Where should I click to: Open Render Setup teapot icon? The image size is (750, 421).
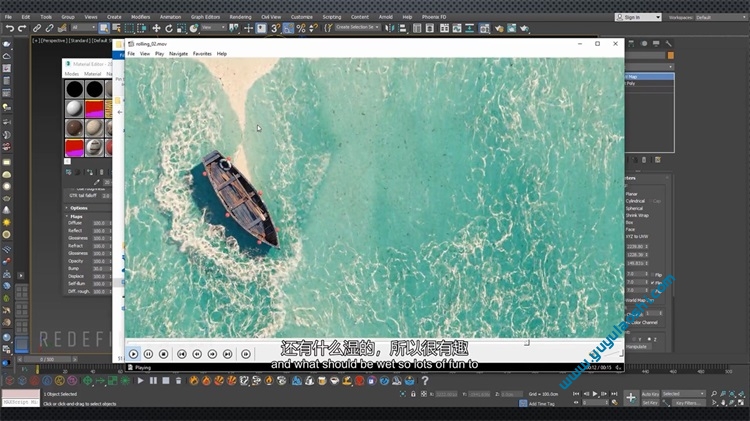point(499,29)
